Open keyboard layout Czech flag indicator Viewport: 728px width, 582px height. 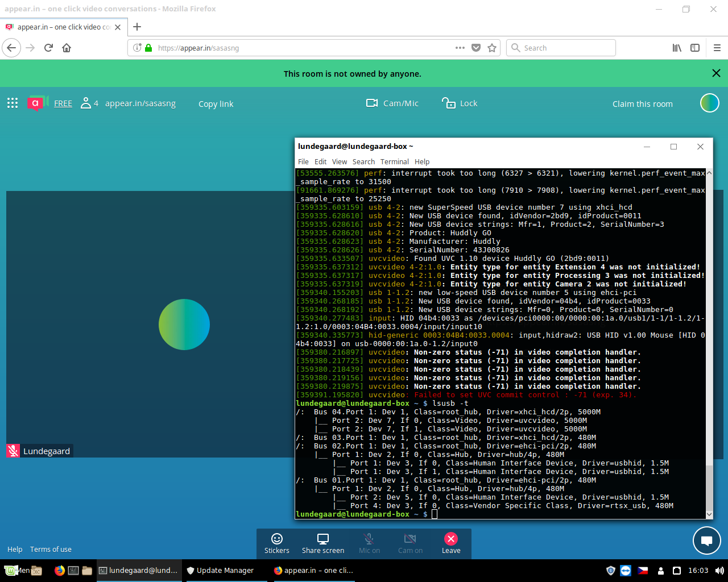(643, 570)
